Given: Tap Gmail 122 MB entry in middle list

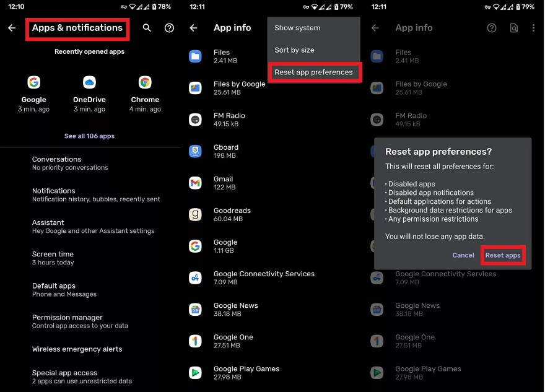Looking at the screenshot, I should (272, 183).
